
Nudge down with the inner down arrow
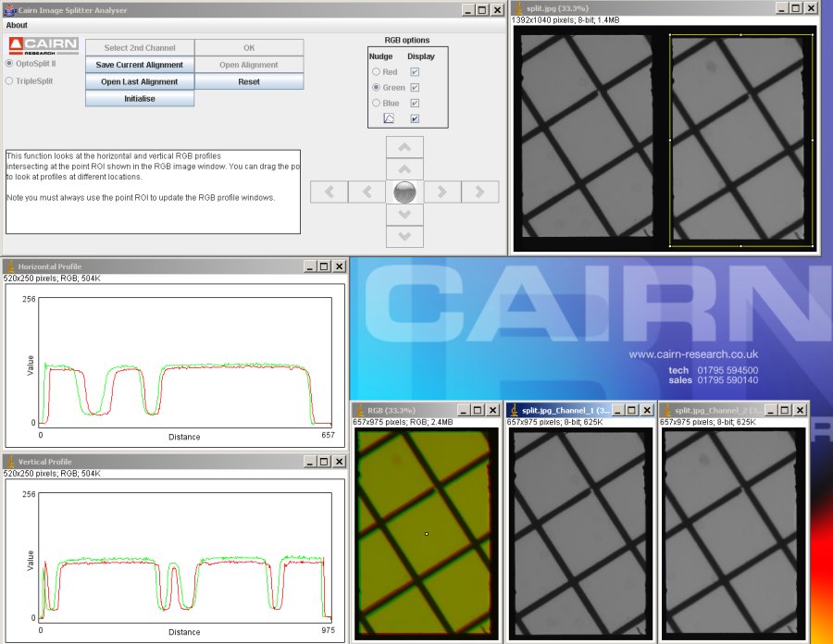click(x=404, y=214)
